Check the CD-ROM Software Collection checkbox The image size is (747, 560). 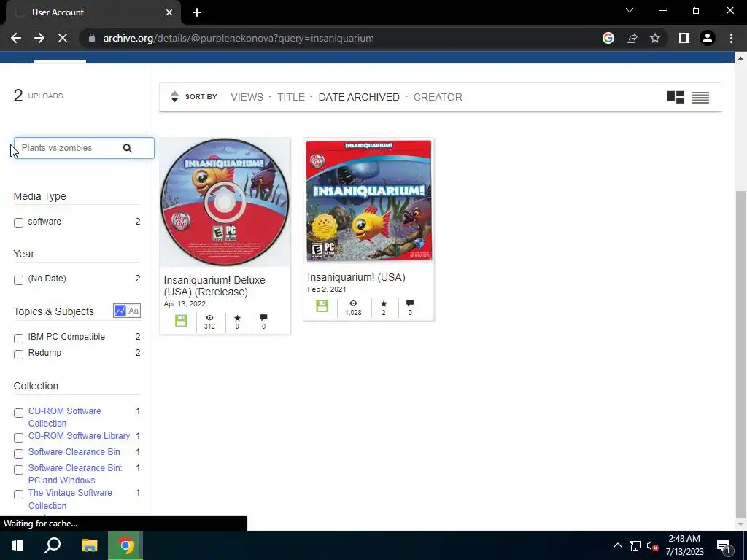(18, 413)
